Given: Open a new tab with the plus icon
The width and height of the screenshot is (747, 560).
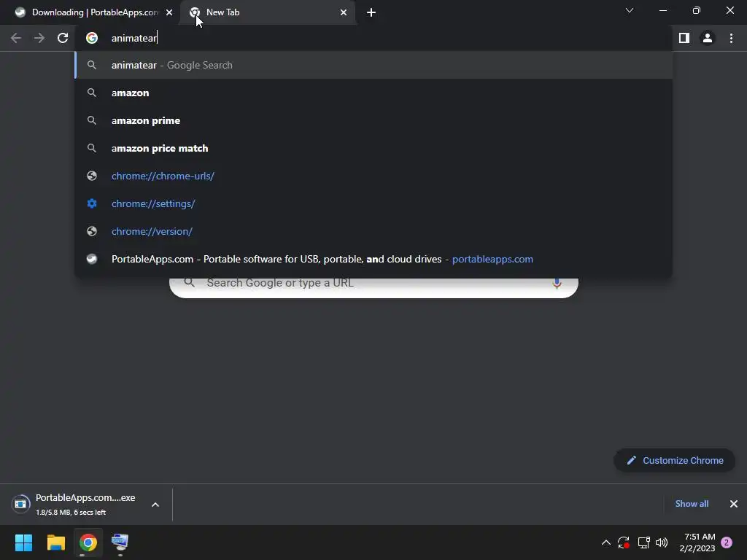Looking at the screenshot, I should (x=371, y=12).
